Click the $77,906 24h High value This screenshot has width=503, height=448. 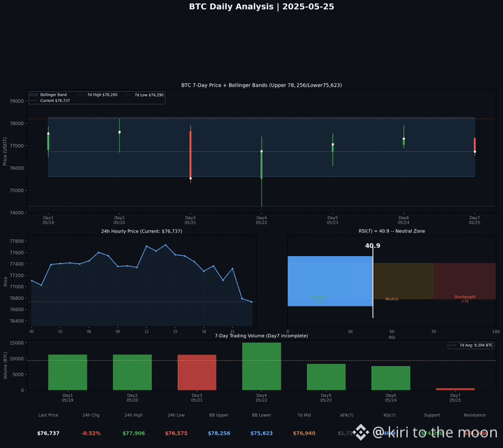[x=134, y=433]
